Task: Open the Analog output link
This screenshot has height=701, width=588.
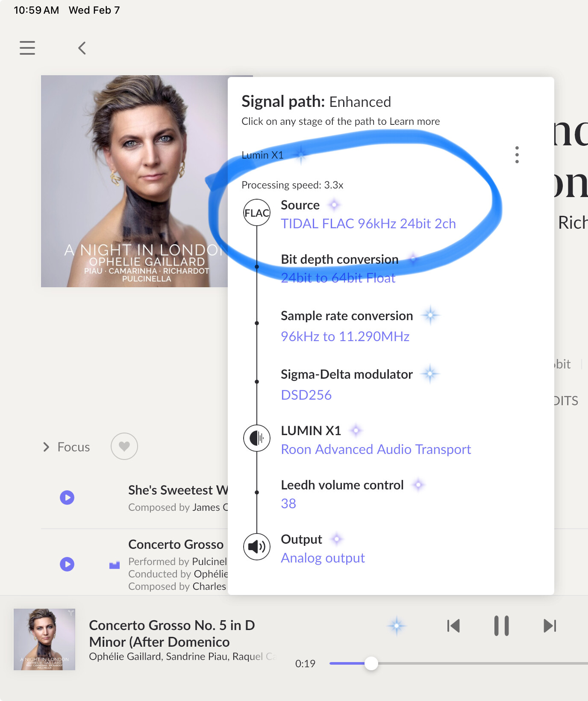Action: click(323, 558)
